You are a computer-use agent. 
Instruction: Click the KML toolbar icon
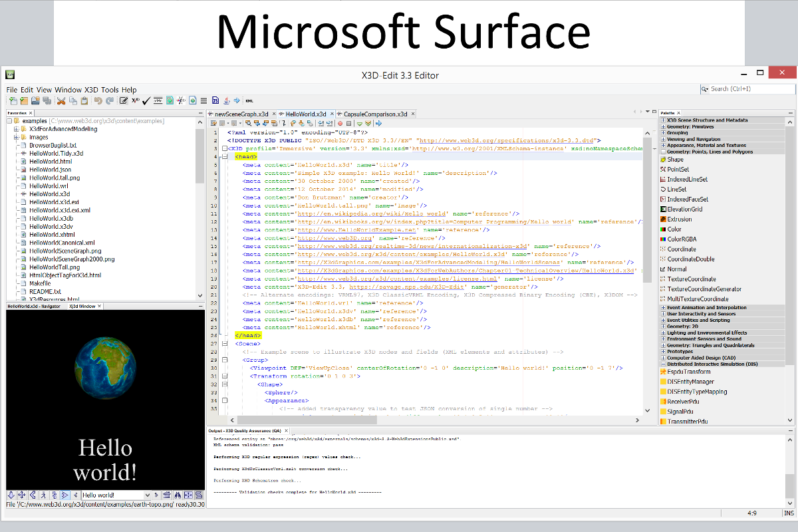click(x=249, y=101)
